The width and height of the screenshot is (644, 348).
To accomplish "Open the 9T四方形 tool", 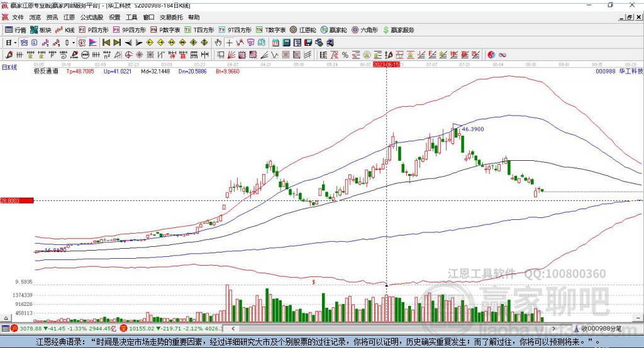I will pyautogui.click(x=235, y=30).
